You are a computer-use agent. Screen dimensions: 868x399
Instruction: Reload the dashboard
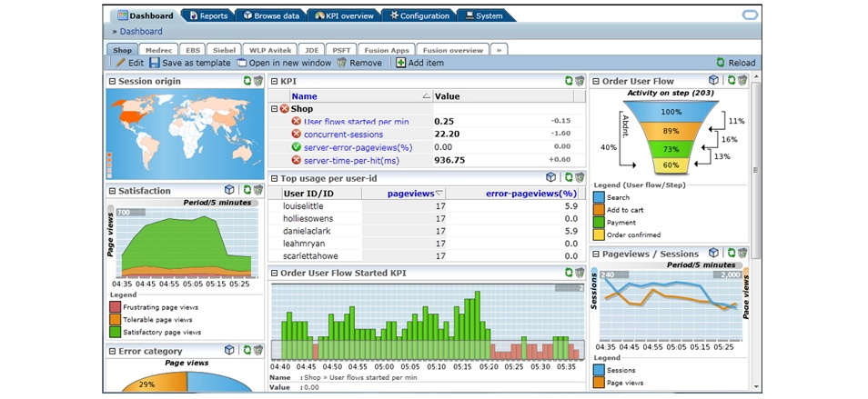coord(736,63)
